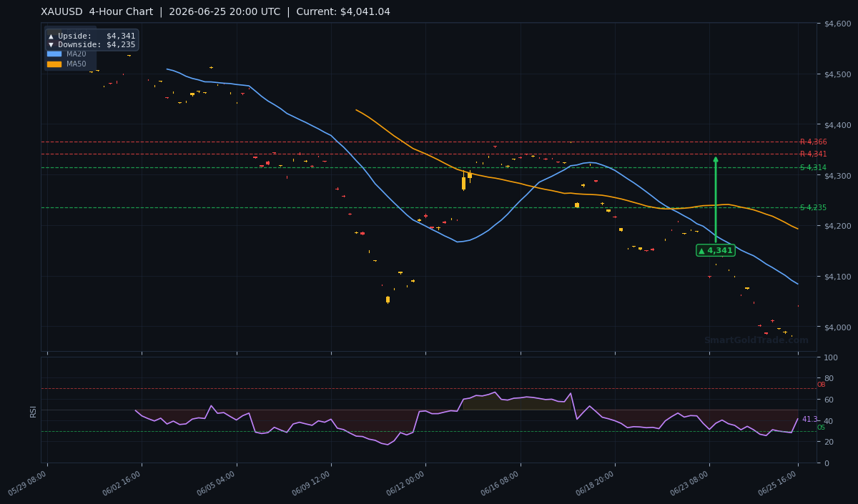Click the RSI axis 20 label
This screenshot has height=504, width=858.
[x=828, y=442]
